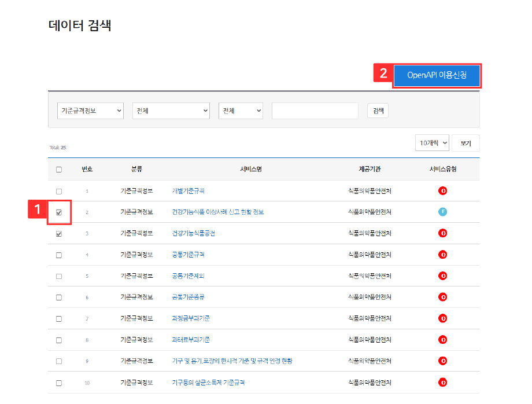Open the 기준규격정보 category dropdown
The image size is (532, 404).
click(90, 111)
